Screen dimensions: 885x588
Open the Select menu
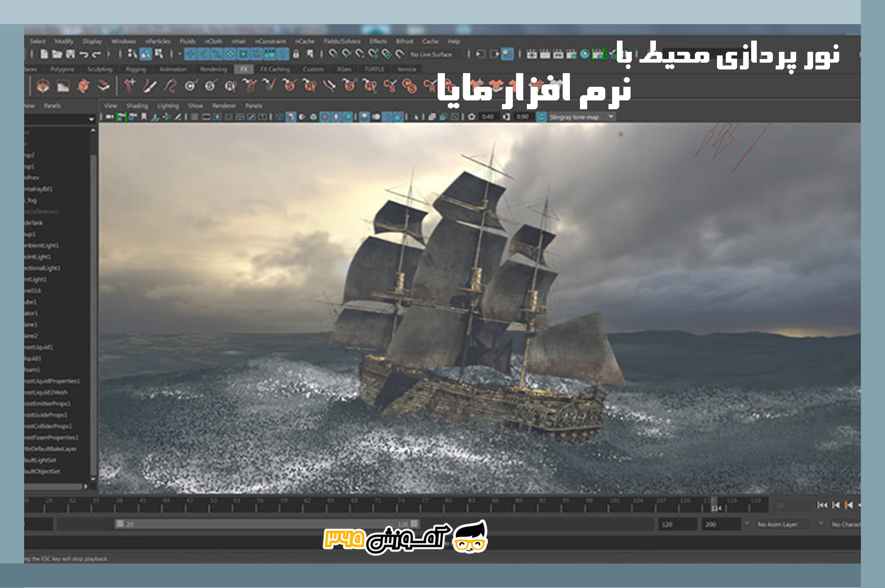pyautogui.click(x=38, y=41)
